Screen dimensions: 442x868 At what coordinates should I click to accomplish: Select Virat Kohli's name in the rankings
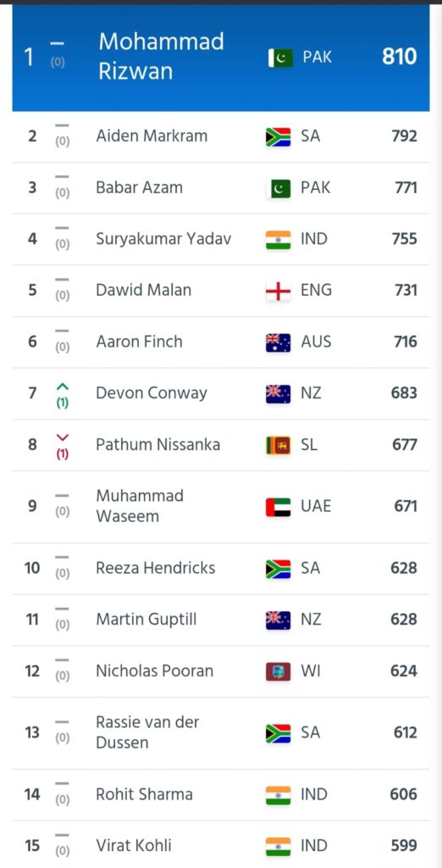click(x=133, y=845)
